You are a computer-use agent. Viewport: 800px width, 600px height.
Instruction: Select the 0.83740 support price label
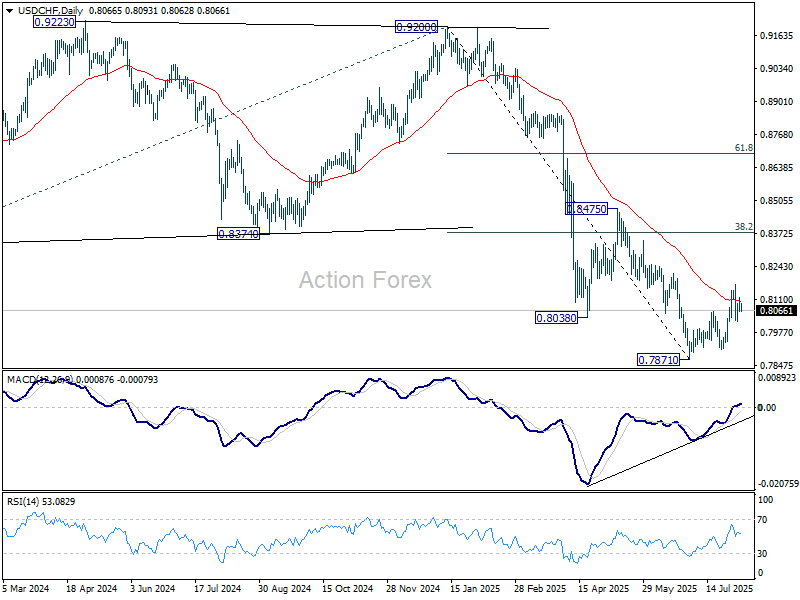(x=238, y=233)
